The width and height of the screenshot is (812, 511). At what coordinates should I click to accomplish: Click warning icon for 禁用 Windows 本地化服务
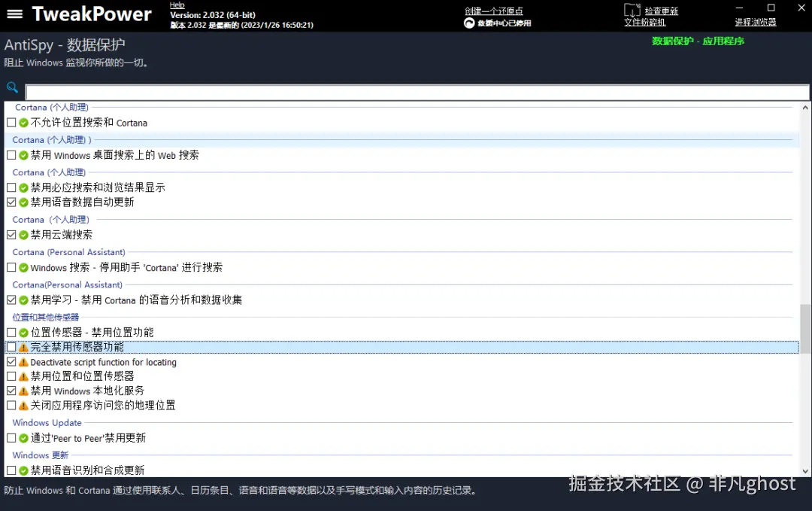tap(24, 391)
